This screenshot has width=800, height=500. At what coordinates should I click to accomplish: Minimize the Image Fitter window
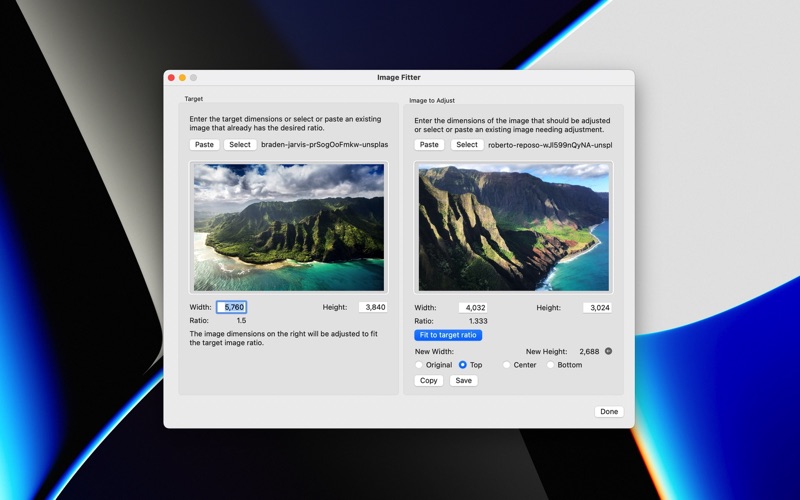point(182,77)
